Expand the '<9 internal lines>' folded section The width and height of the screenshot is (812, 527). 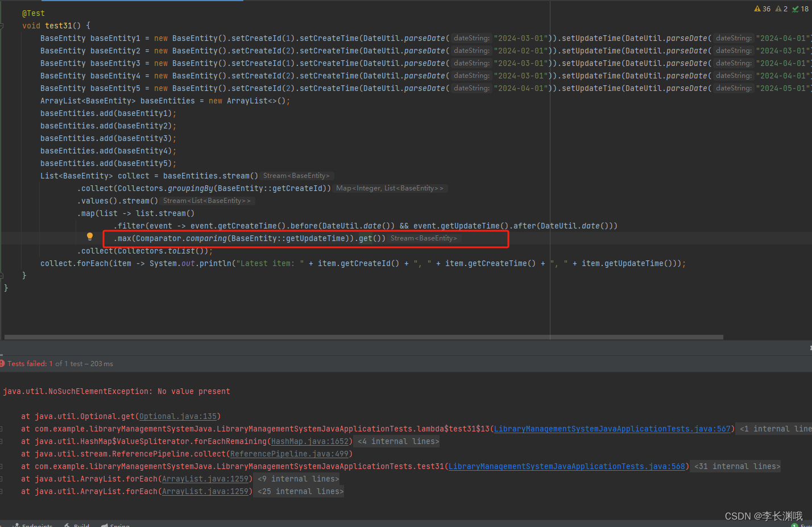[x=299, y=479]
